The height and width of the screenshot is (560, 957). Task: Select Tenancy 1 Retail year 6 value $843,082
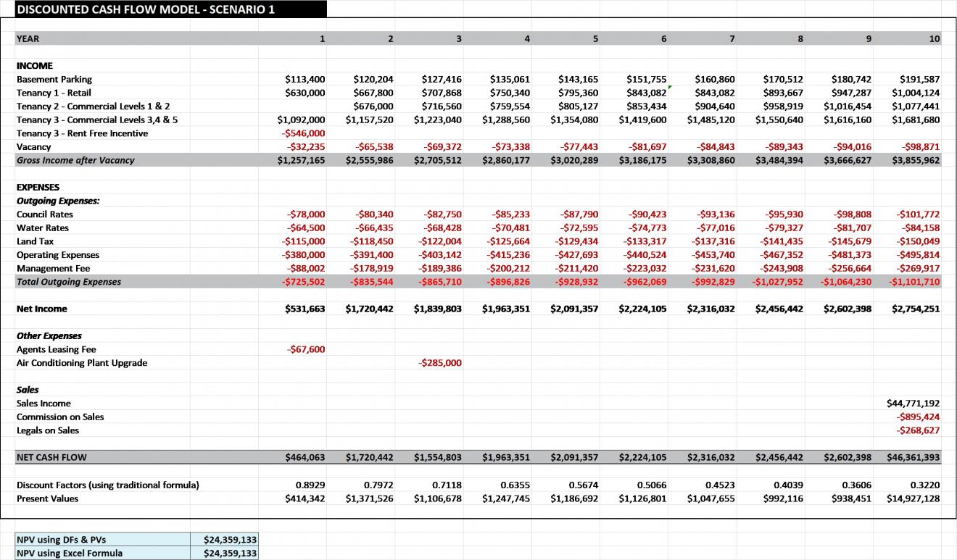tap(647, 93)
